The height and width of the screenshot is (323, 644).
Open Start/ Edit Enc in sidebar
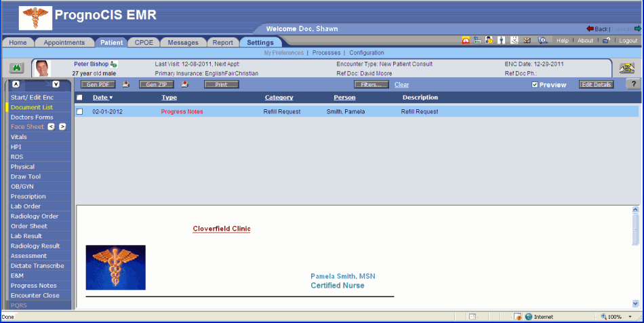pos(39,98)
